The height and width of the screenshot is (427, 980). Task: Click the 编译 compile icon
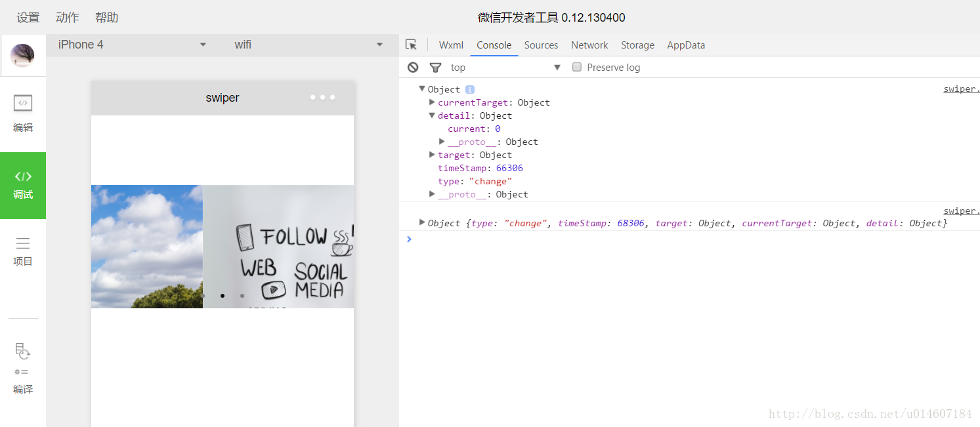[22, 371]
